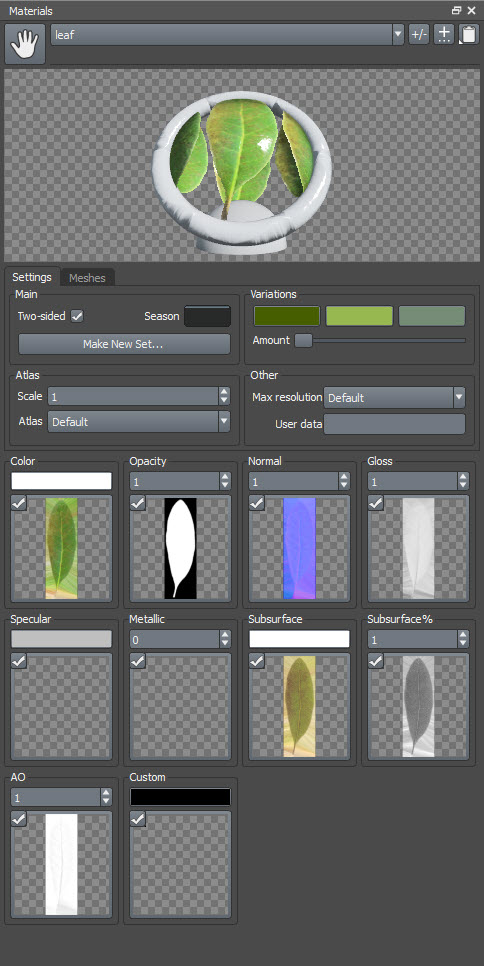This screenshot has width=484, height=966.
Task: Click the AO value field
Action: (55, 797)
